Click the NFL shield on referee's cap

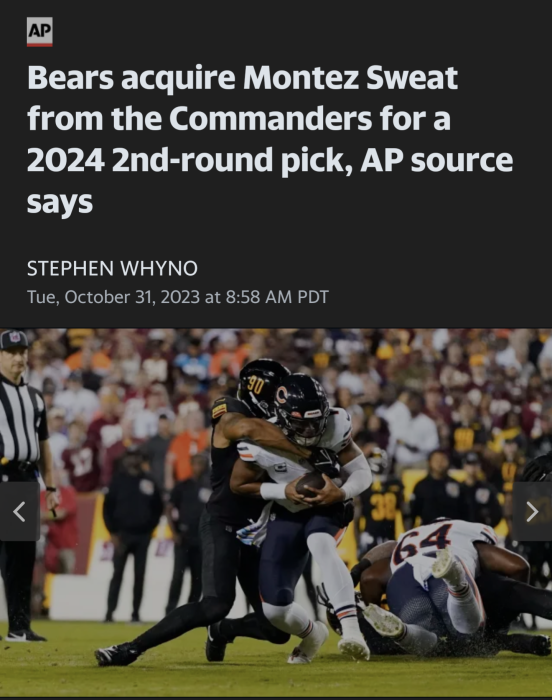click(15, 337)
